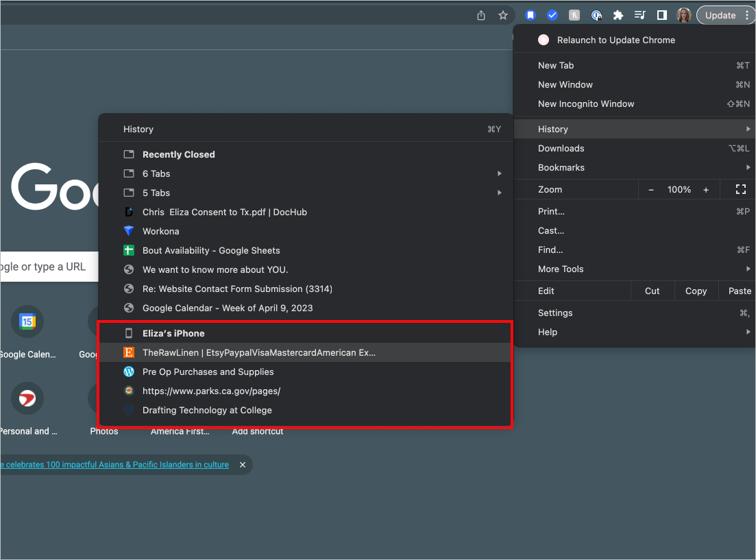
Task: Select Print… in Chrome menu
Action: (x=635, y=211)
